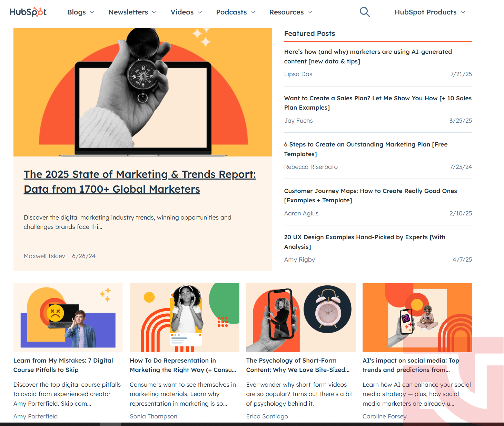Open author Rebecca Riserbato's page
The height and width of the screenshot is (426, 504).
pyautogui.click(x=311, y=167)
